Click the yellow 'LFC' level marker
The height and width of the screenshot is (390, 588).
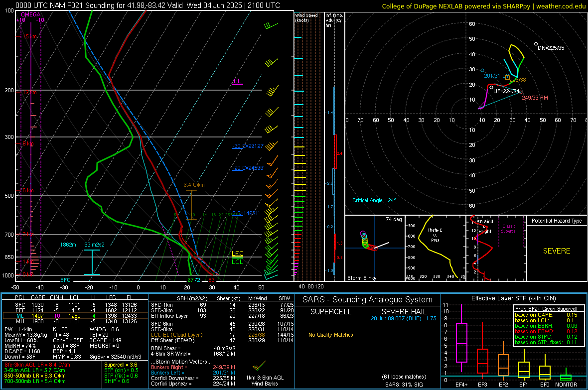click(237, 254)
